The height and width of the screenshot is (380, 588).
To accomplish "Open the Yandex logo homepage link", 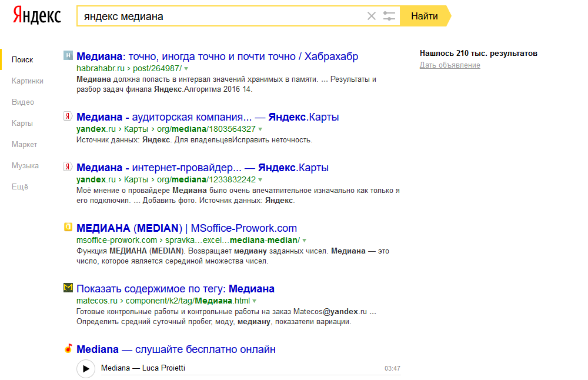I will coord(36,16).
